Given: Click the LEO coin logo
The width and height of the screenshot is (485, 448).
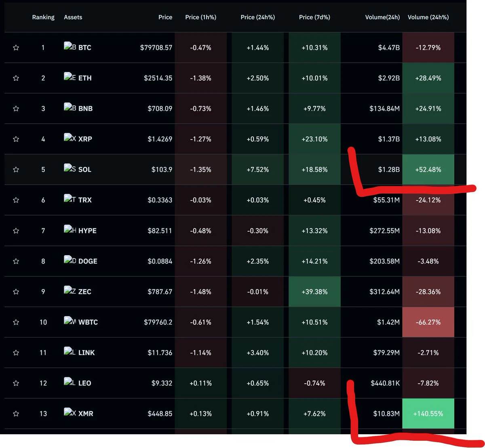Looking at the screenshot, I should [70, 382].
